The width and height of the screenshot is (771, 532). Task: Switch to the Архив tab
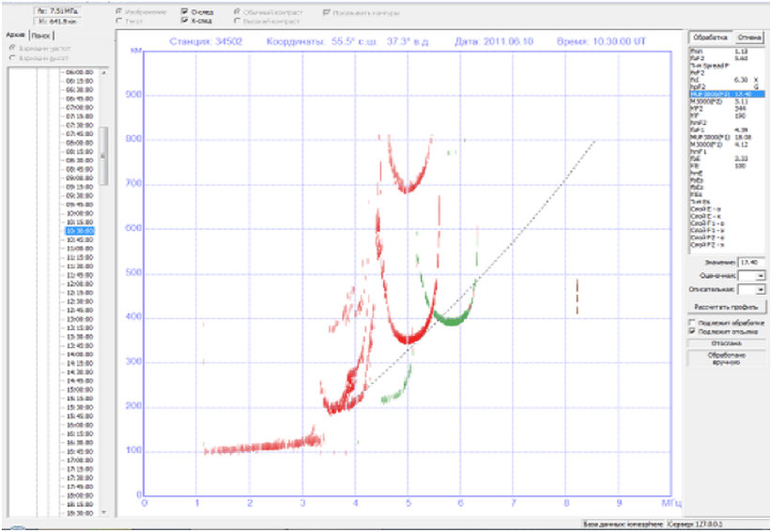(17, 36)
